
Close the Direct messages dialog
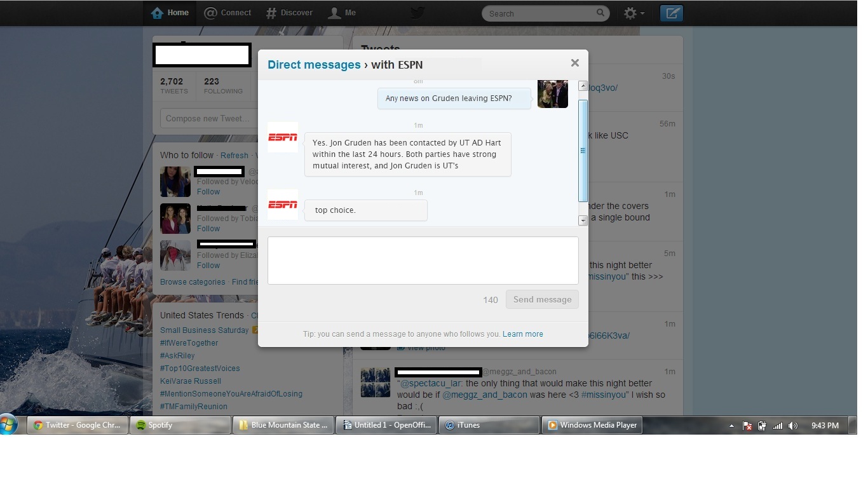pos(574,63)
